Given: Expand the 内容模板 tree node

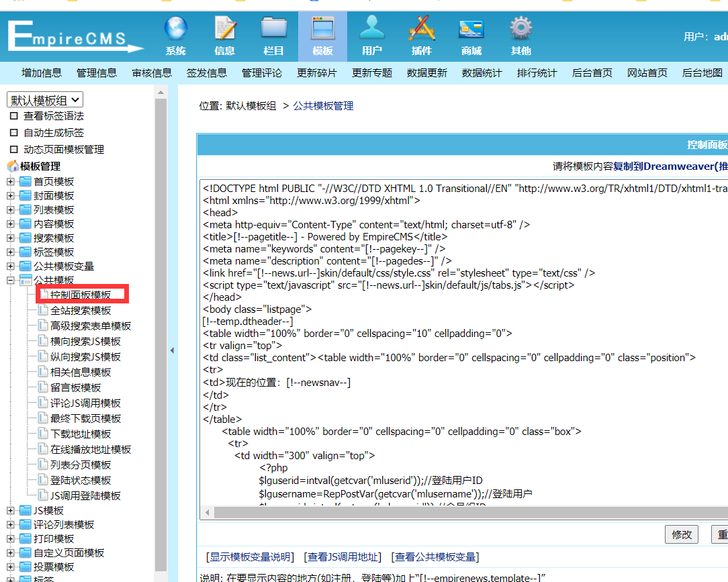Looking at the screenshot, I should coord(11,224).
